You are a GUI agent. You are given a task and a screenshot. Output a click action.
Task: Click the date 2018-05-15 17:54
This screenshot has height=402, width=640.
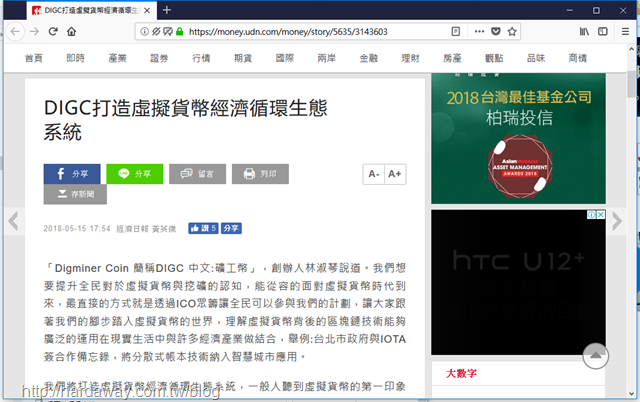(77, 229)
